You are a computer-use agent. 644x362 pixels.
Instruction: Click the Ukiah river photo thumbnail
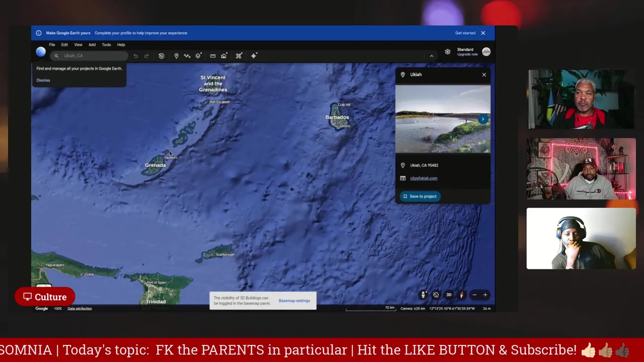point(443,119)
